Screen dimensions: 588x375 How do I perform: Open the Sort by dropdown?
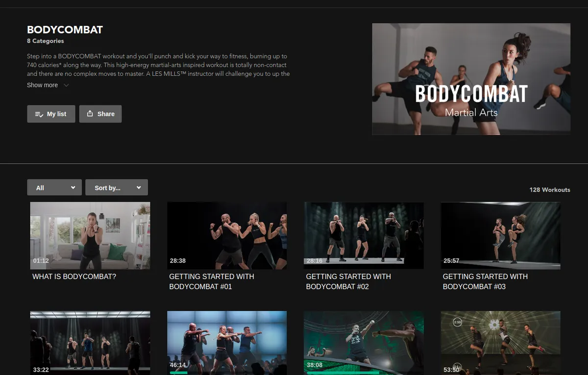pos(116,188)
